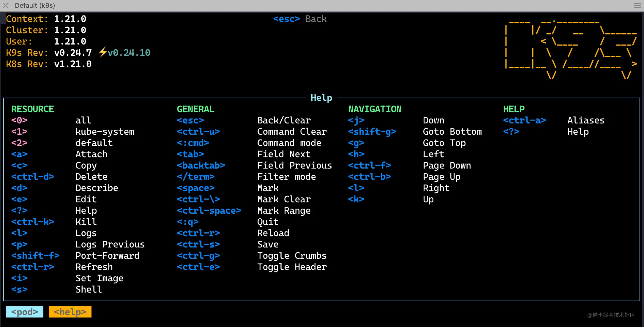
Task: Click the <ctrl-u> shortcut key
Action: [x=198, y=132]
